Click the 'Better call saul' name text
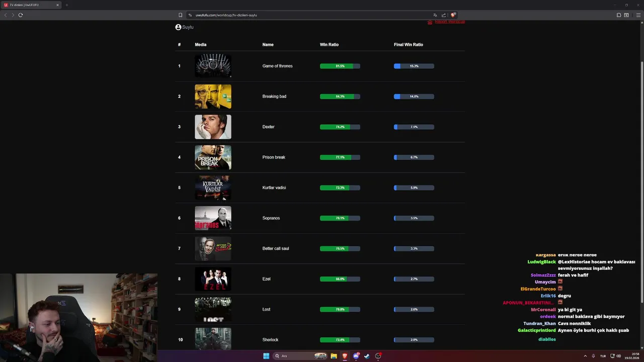This screenshot has height=362, width=644. click(x=275, y=248)
